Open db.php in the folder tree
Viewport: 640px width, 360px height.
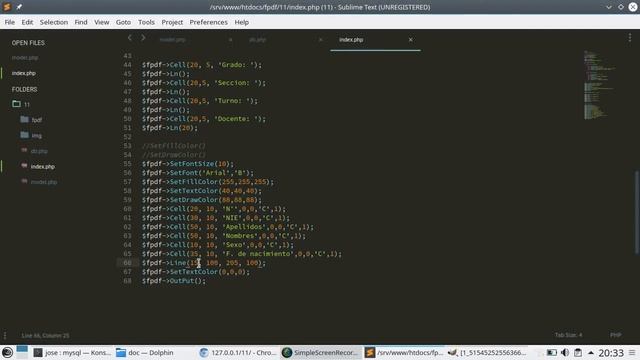39,151
